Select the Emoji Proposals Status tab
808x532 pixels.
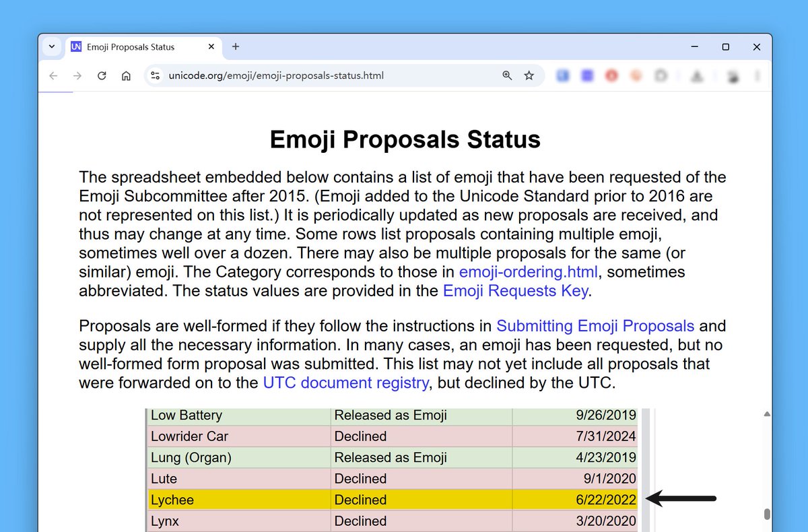(x=144, y=47)
